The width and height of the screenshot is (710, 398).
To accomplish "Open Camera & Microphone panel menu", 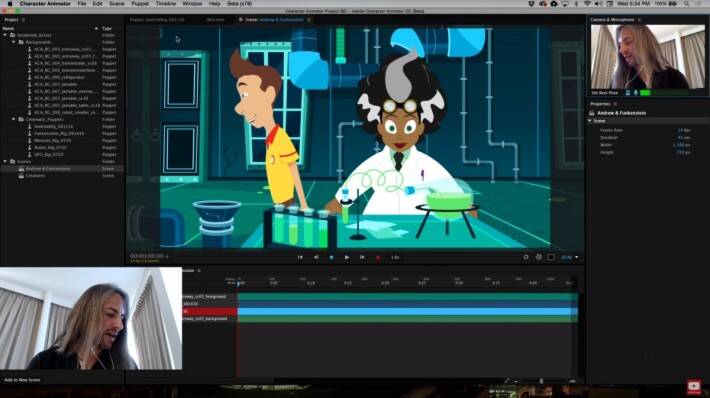I will (639, 20).
